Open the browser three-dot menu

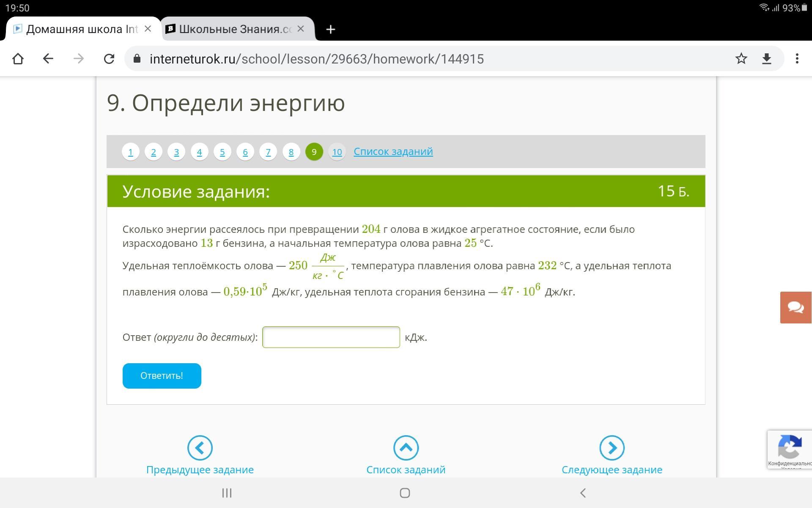(x=797, y=59)
